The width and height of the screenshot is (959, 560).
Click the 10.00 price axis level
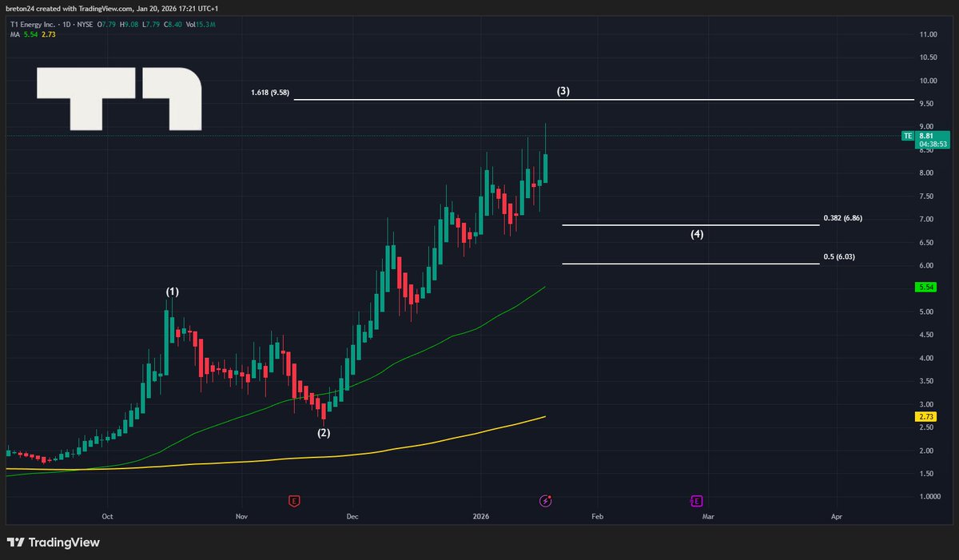click(928, 81)
